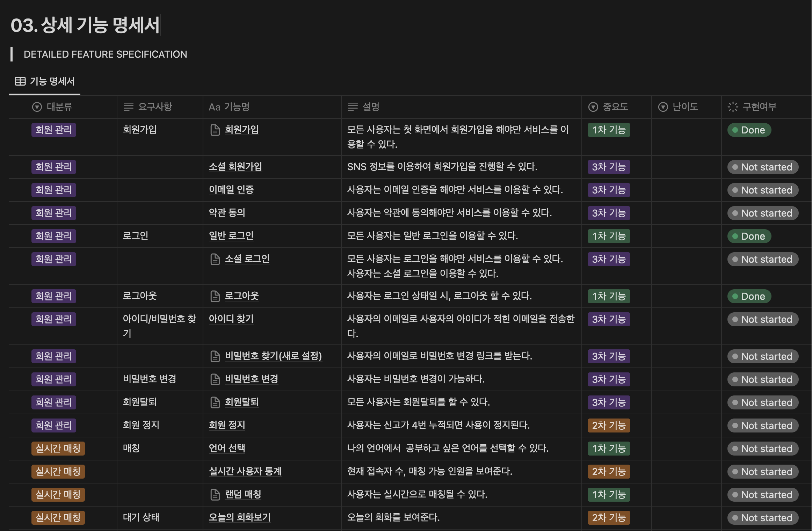
Task: Open Done status of 회원가입 row
Action: tap(749, 130)
